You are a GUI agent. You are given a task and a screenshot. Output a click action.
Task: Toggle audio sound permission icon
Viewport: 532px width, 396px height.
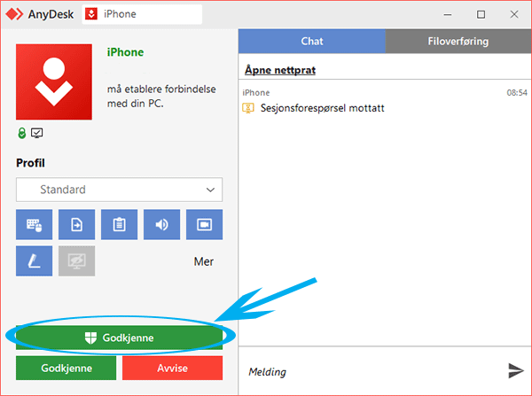[x=161, y=225]
